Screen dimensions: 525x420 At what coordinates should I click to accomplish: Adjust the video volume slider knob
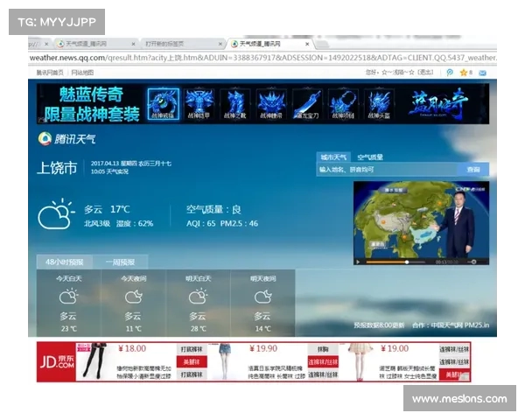click(x=473, y=262)
